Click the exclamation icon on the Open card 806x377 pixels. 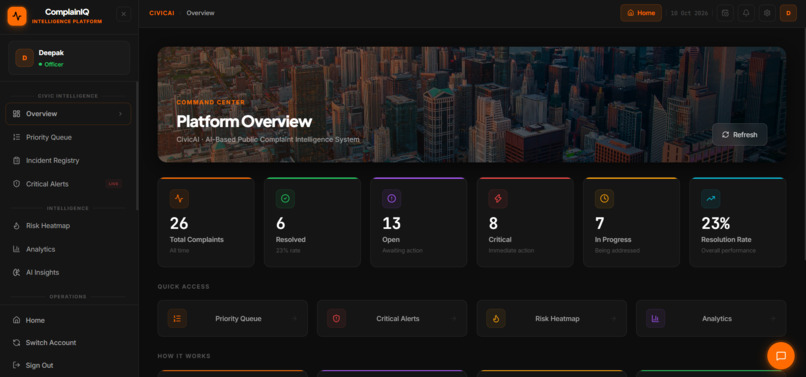click(392, 199)
